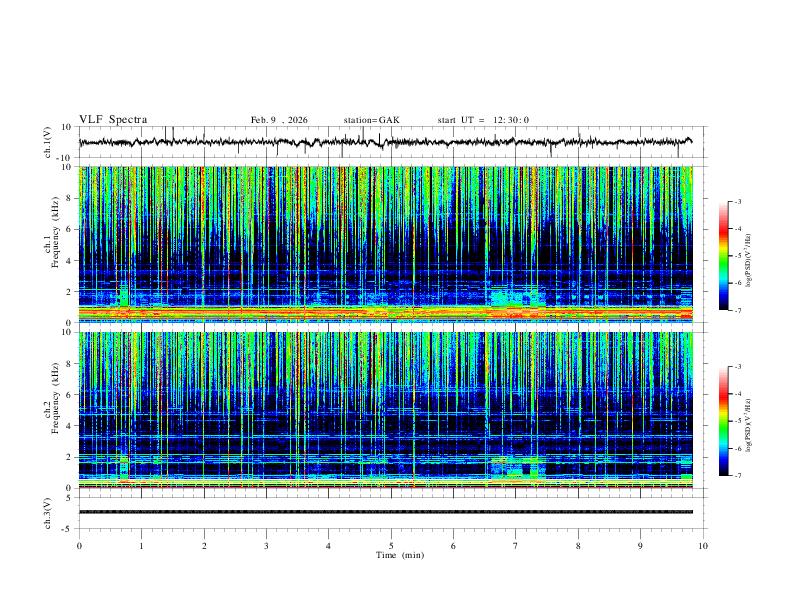
Task: Click the '4' kHz tick on ch.1 frequency axis
Action: (70, 261)
